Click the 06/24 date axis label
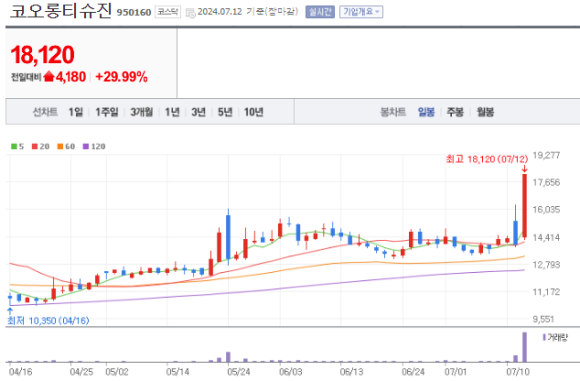Screen dimensions: 580x381 click(x=413, y=371)
